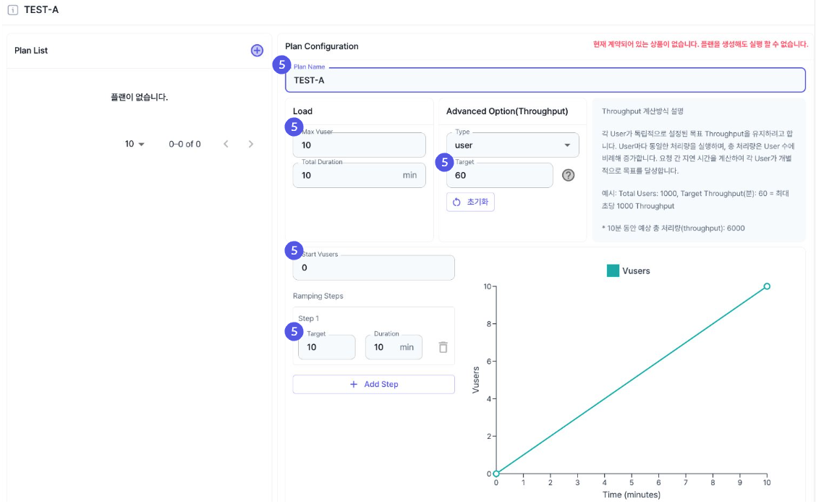Click the step badge next to Plan Name

[281, 65]
